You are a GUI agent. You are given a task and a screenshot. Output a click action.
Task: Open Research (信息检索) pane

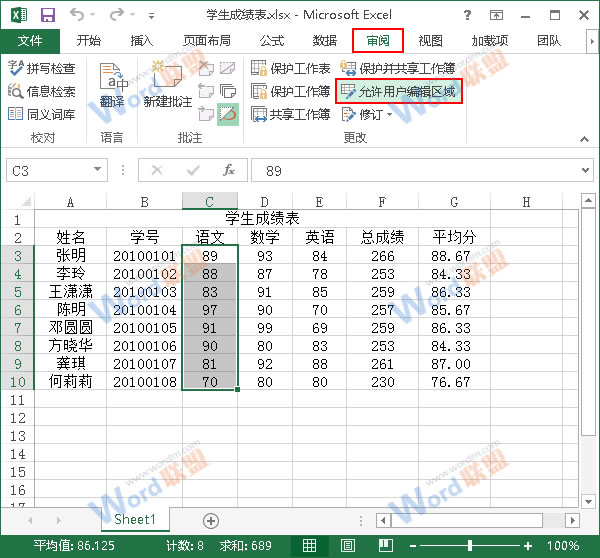click(x=42, y=91)
